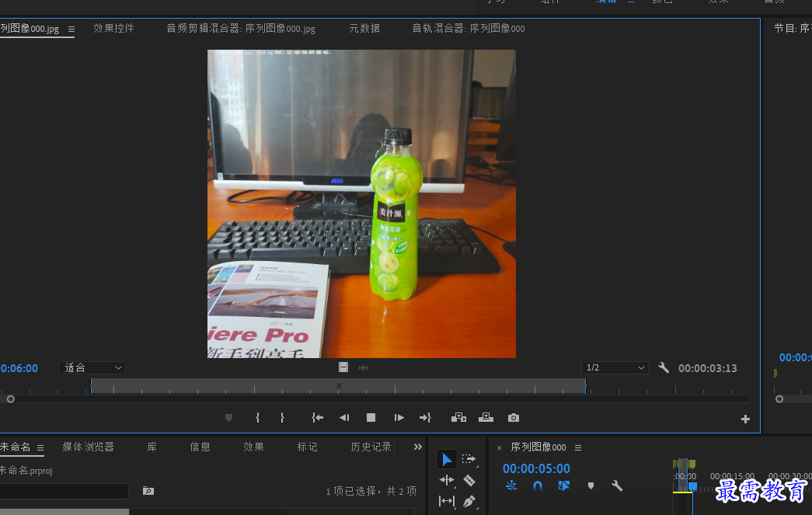
Task: Click 未命名.prproj project file label
Action: pyautogui.click(x=26, y=471)
